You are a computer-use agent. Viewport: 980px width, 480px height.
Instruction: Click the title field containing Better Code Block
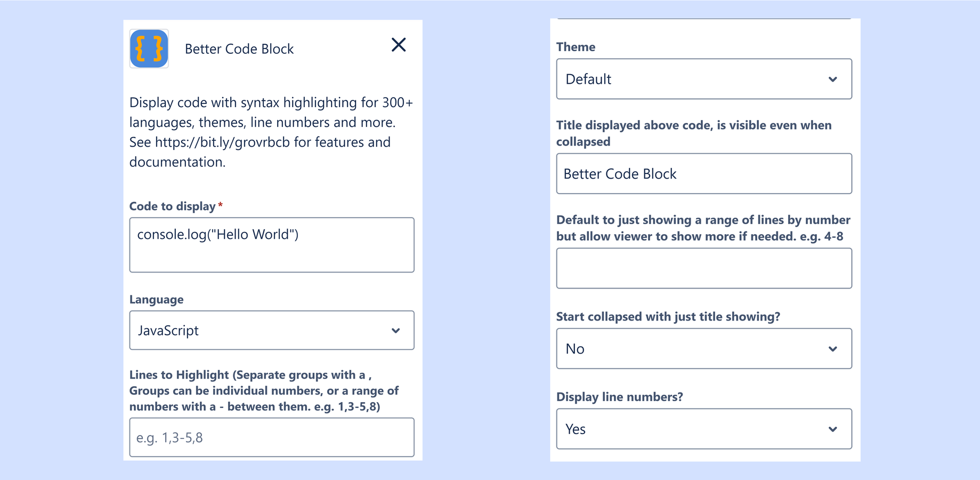click(x=704, y=174)
